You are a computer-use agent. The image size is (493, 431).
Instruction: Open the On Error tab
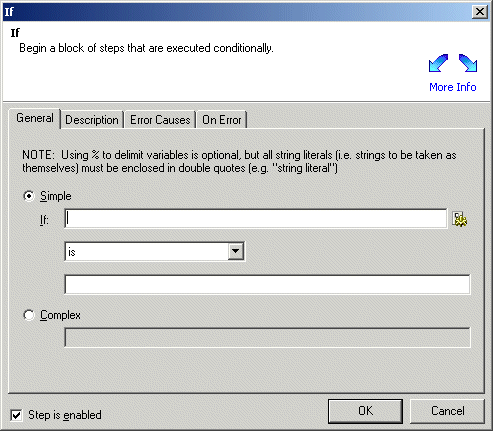coord(222,120)
